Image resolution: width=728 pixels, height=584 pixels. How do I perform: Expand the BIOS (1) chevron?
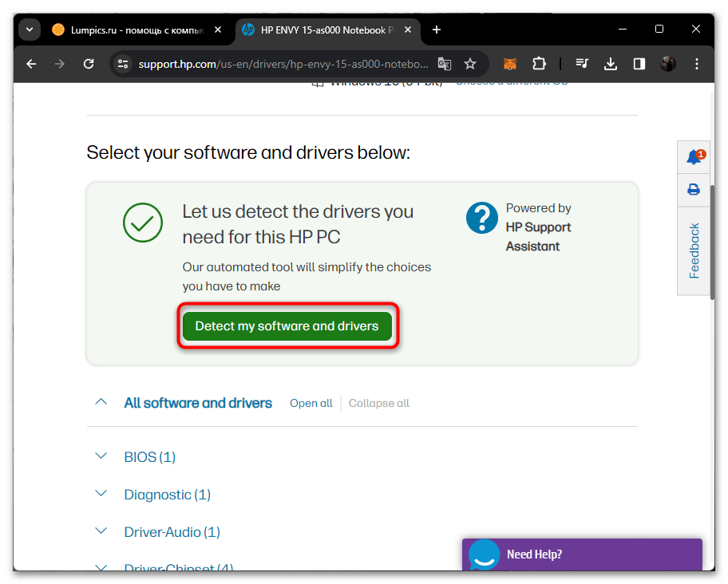click(101, 456)
